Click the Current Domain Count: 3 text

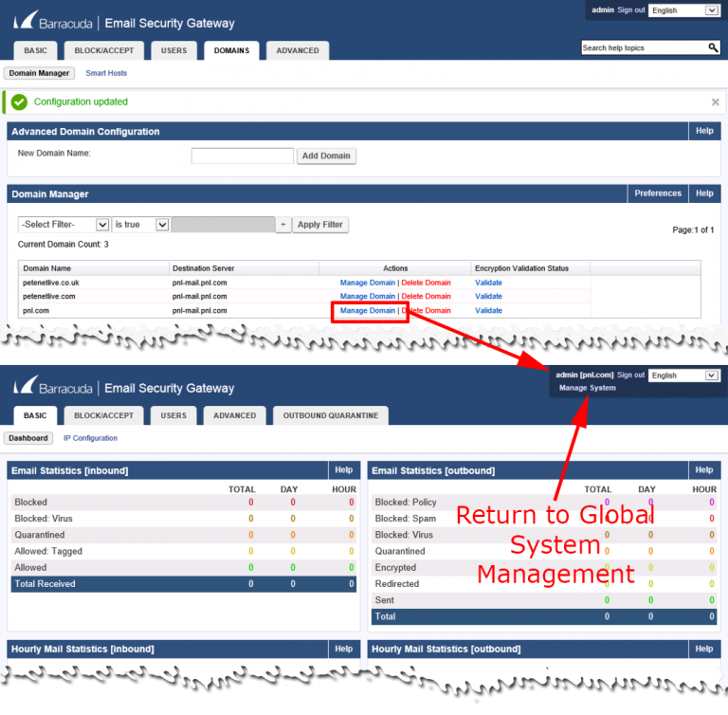pyautogui.click(x=64, y=245)
